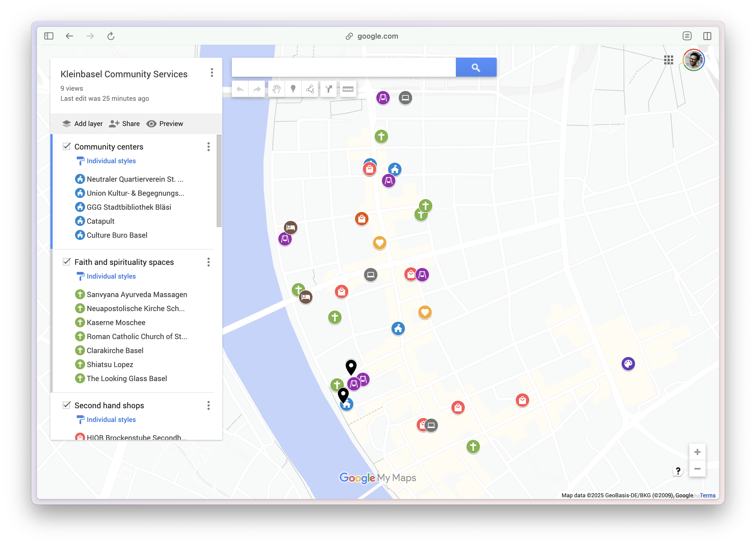This screenshot has height=546, width=756.
Task: Open Individual styles for Faith and spirituality
Action: click(x=111, y=276)
